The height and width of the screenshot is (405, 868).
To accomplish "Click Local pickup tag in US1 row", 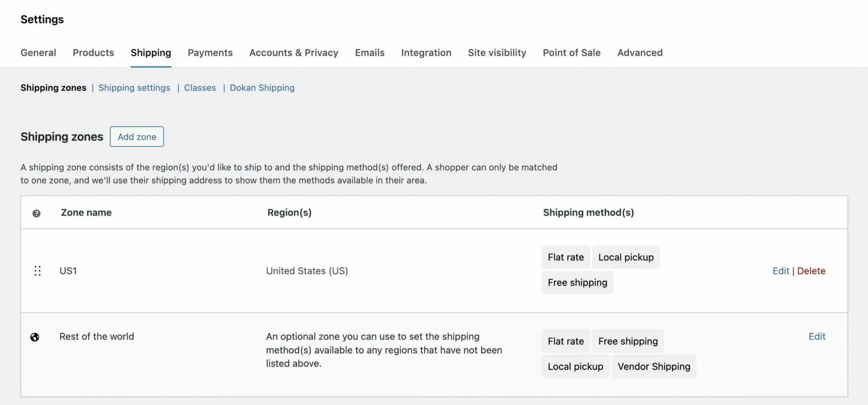I will click(x=626, y=257).
